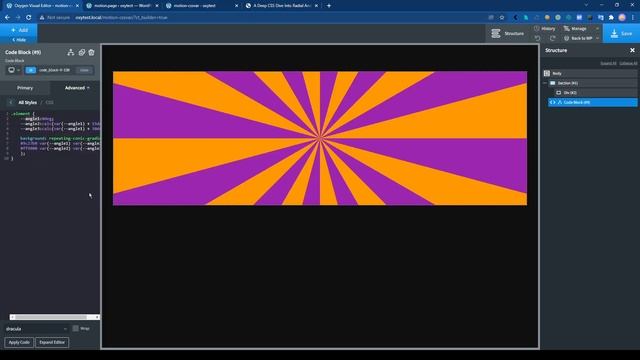Select Body in the structure tree
The width and height of the screenshot is (640, 360).
[590, 73]
